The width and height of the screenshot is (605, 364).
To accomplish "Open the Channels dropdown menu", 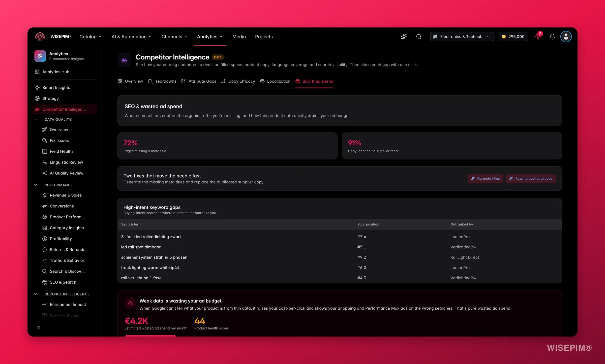I will pos(174,37).
